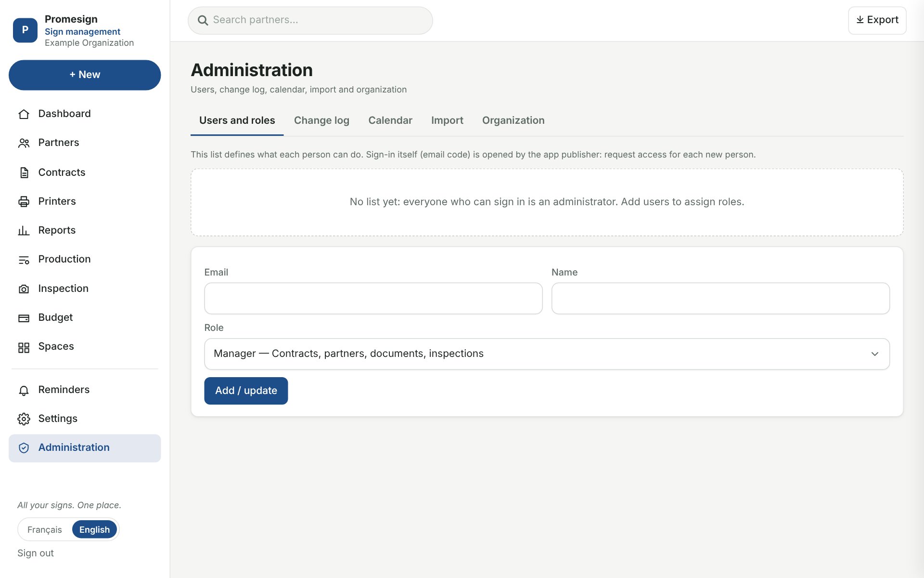The image size is (924, 578).
Task: Click the Inspection camera icon
Action: tap(24, 289)
